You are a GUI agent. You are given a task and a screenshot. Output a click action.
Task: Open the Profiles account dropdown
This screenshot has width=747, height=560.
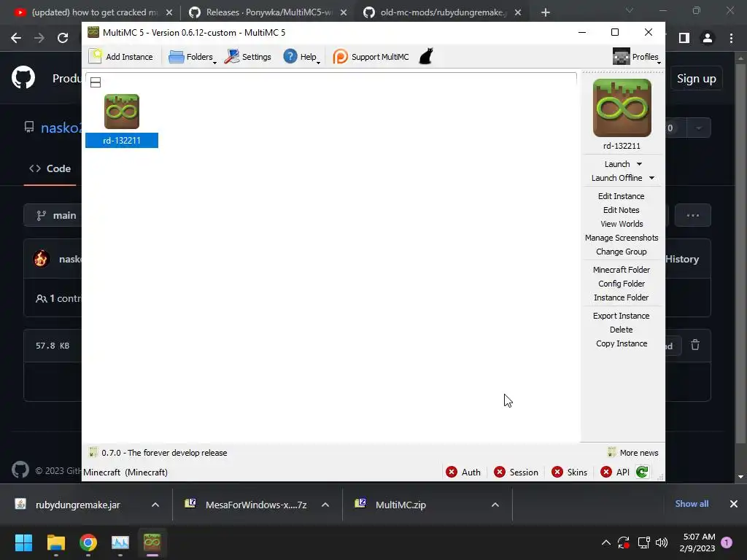pyautogui.click(x=637, y=57)
